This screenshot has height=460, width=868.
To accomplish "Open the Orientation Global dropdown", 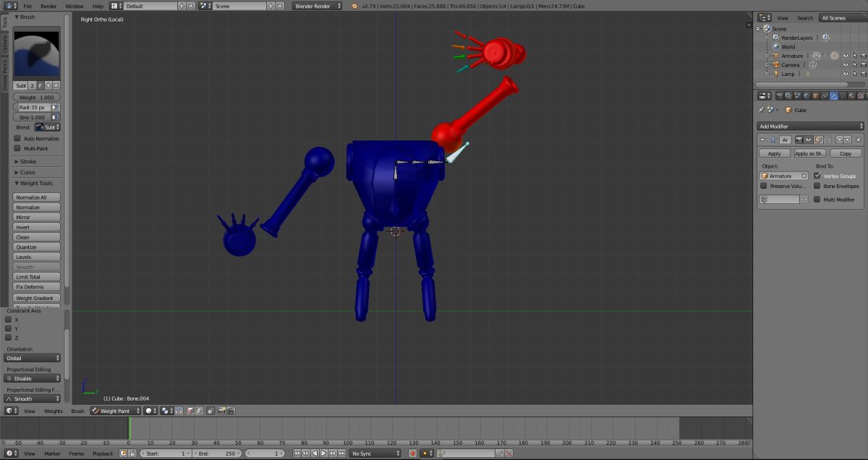I will tap(32, 358).
